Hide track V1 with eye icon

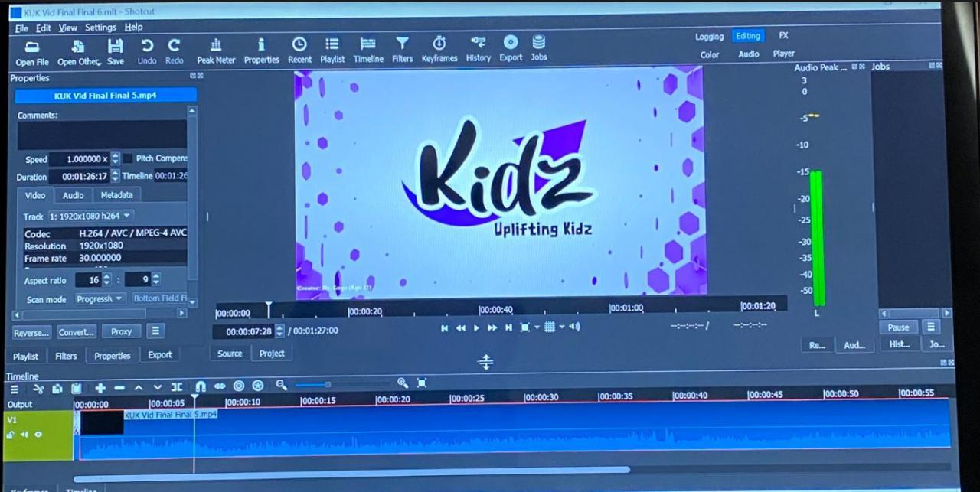point(38,435)
